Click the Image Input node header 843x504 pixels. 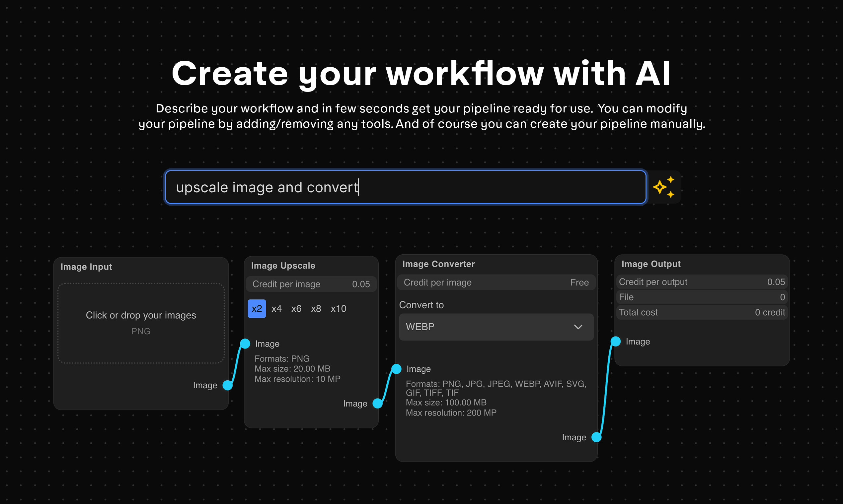click(x=86, y=267)
